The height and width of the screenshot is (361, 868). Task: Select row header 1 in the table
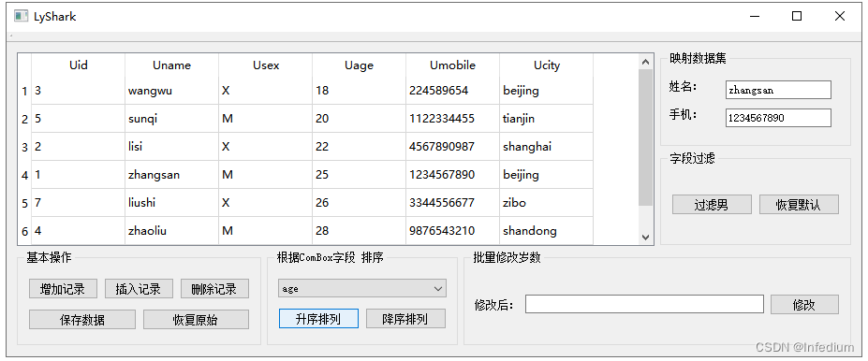tap(24, 91)
